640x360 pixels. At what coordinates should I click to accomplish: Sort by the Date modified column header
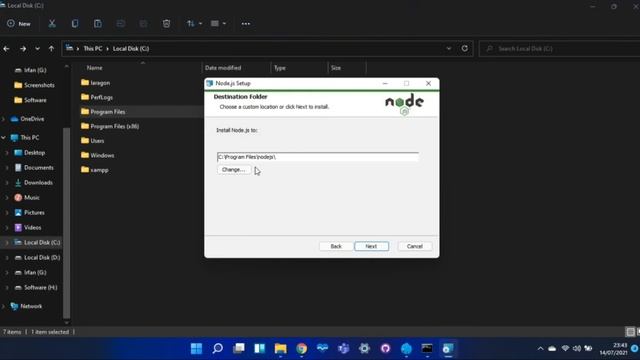click(223, 68)
